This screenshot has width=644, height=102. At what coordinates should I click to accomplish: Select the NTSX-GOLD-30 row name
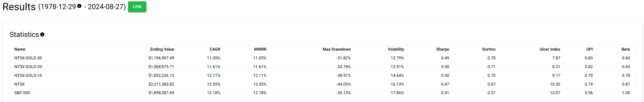click(28, 58)
